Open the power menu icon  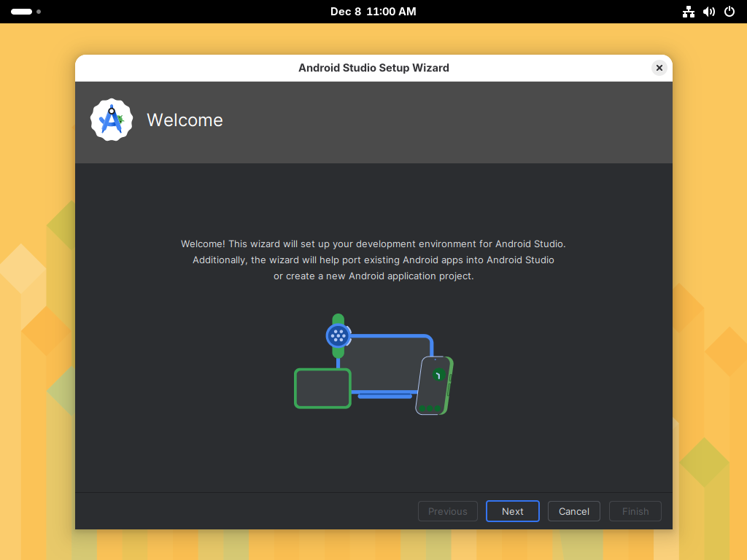729,12
